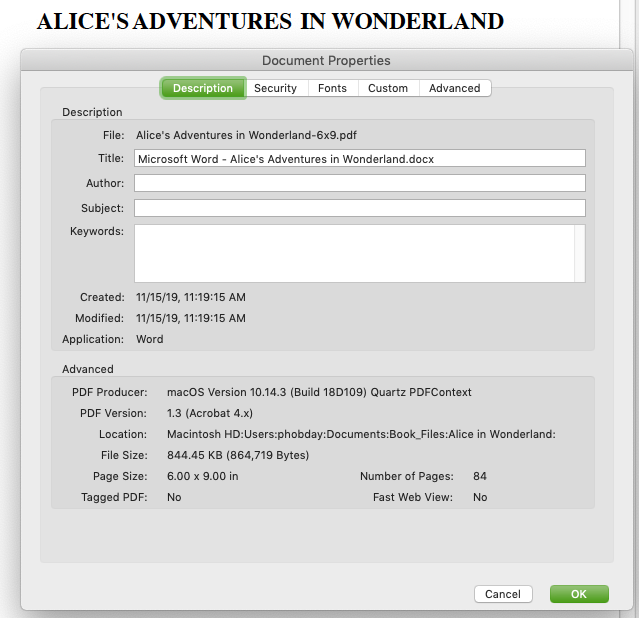
Task: Click into the Title input field
Action: point(360,158)
